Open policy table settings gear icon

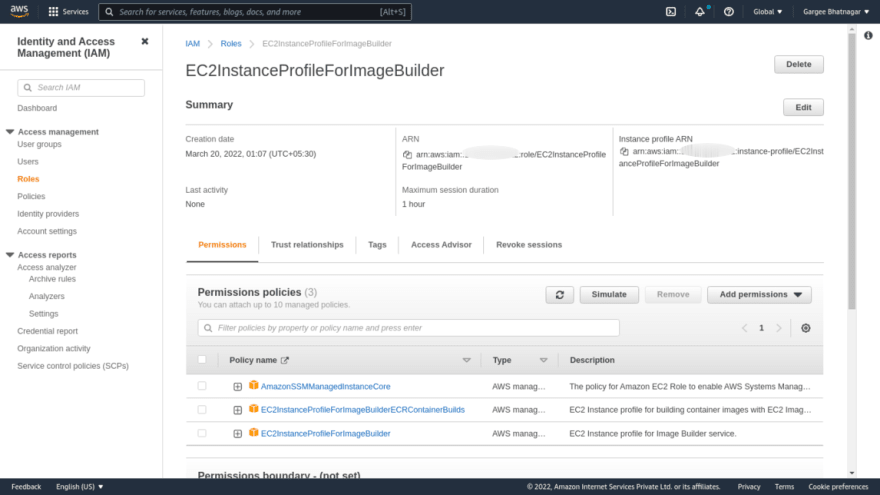[x=805, y=328]
